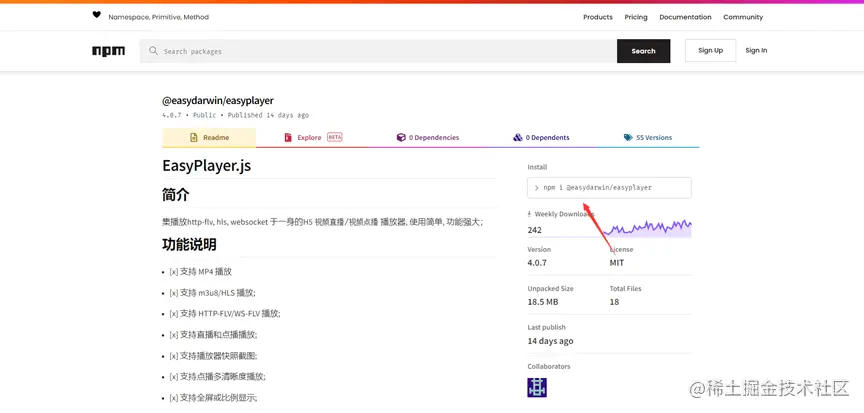Open the 0 Dependencies tab
Screen dimensions: 864x413
pyautogui.click(x=428, y=138)
